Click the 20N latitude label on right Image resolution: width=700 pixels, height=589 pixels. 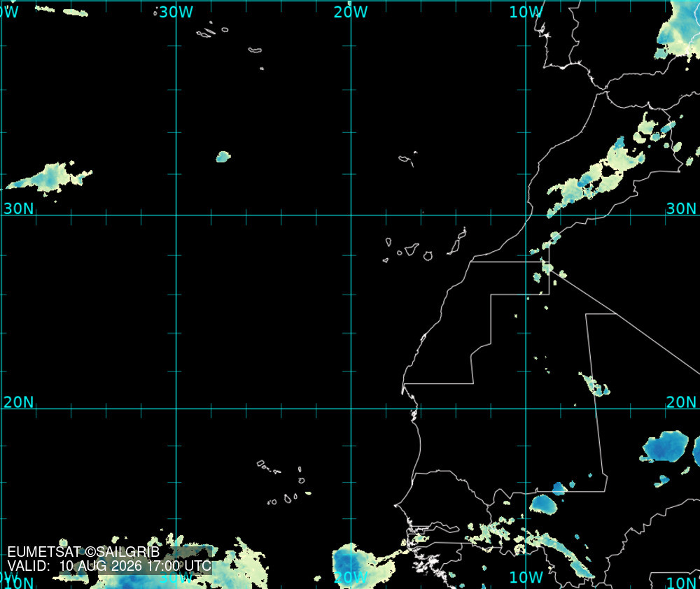[681, 402]
